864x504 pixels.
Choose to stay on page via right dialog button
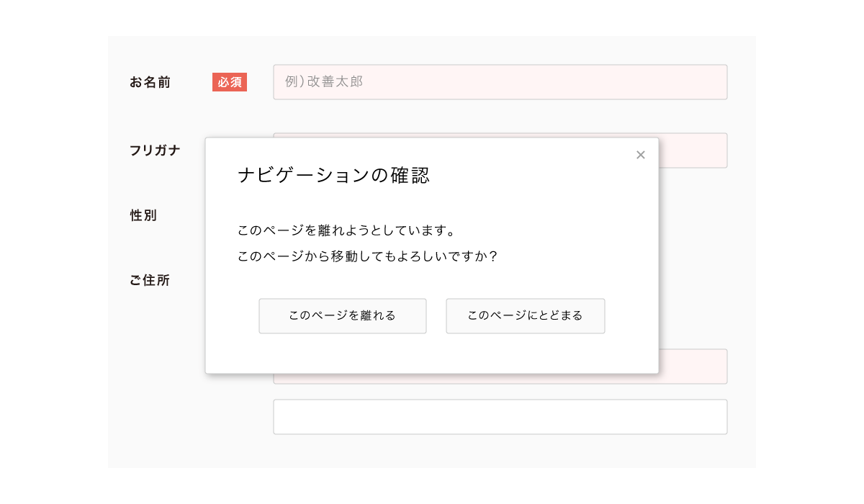525,315
